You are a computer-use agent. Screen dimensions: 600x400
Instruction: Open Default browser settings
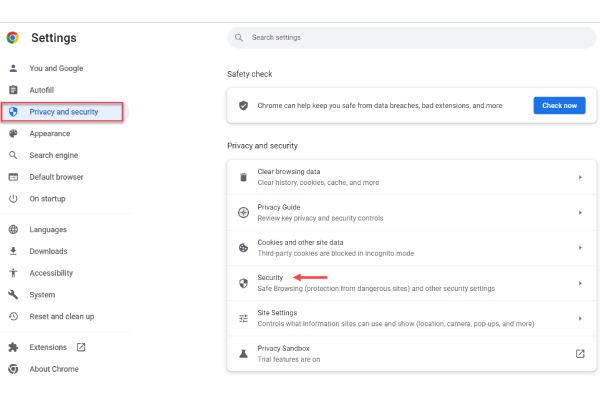(x=56, y=177)
